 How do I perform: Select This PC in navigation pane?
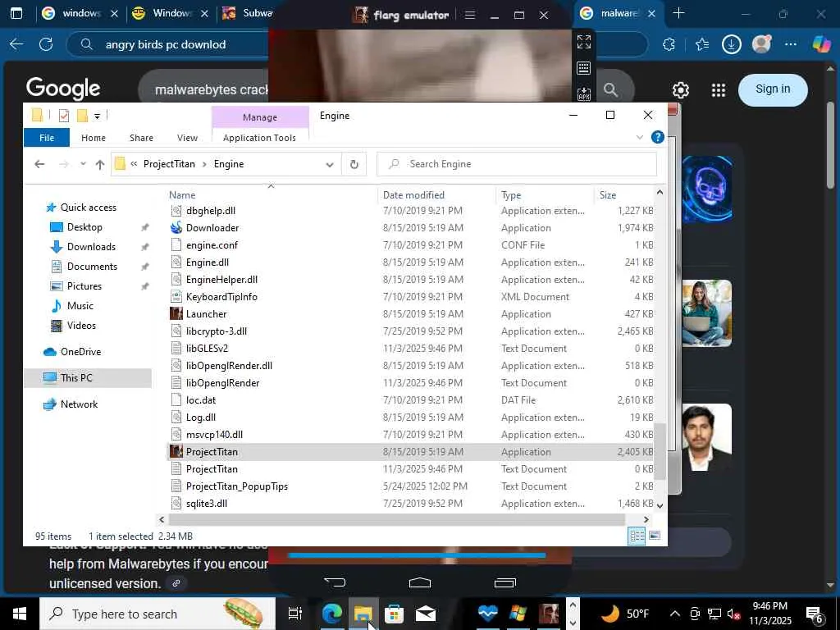(x=76, y=377)
